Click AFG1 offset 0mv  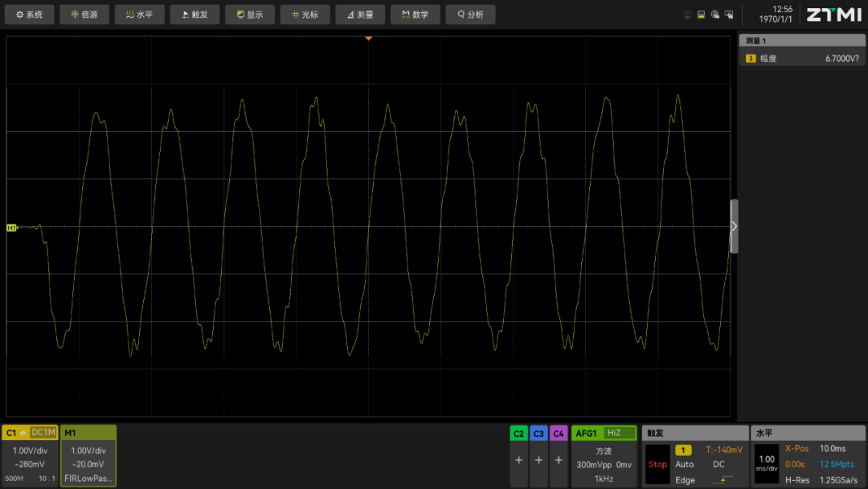click(624, 465)
